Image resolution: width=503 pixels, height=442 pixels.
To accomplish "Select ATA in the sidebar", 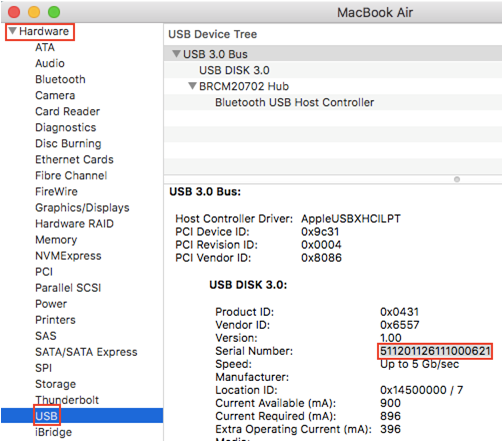I will click(x=45, y=47).
